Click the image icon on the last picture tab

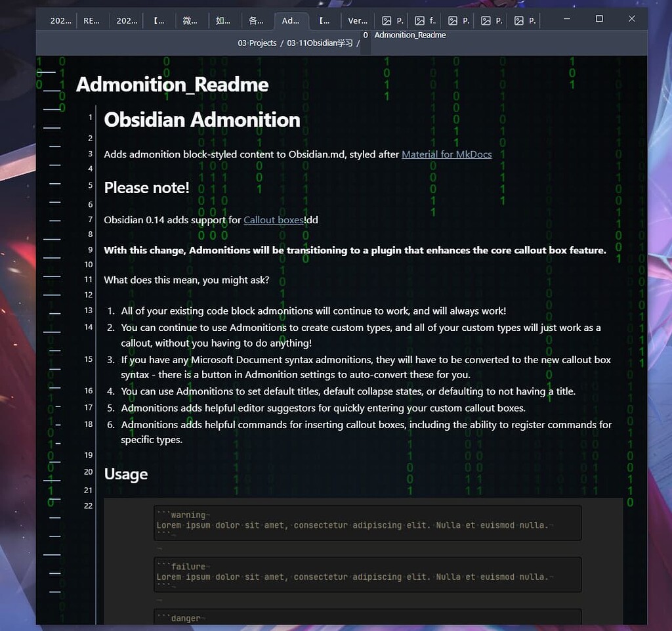(519, 20)
